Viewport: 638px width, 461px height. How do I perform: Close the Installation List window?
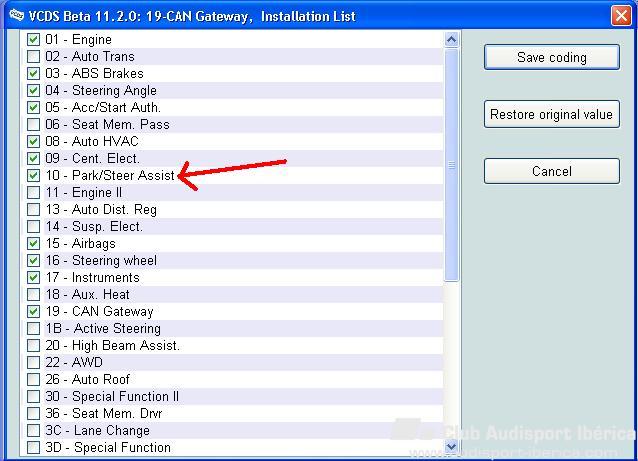pyautogui.click(x=621, y=16)
